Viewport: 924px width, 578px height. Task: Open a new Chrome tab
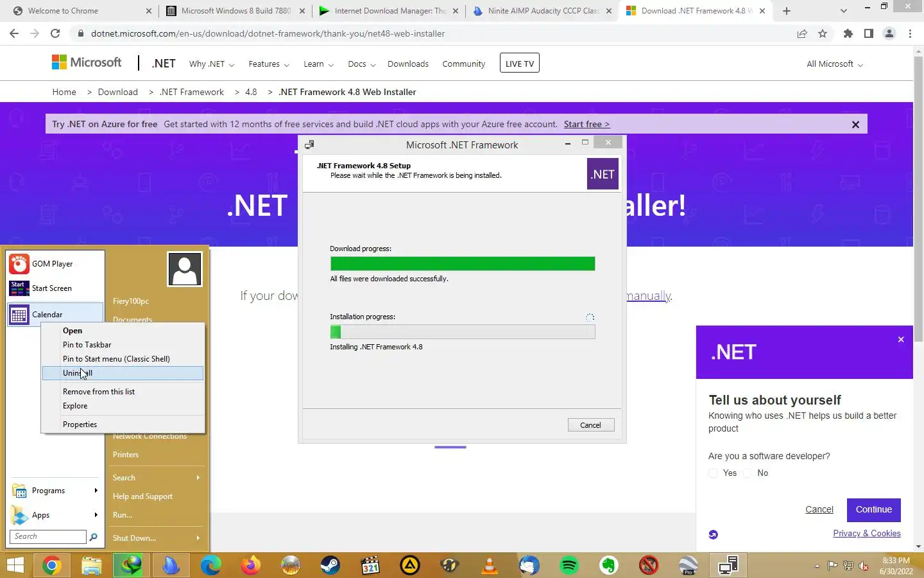787,11
